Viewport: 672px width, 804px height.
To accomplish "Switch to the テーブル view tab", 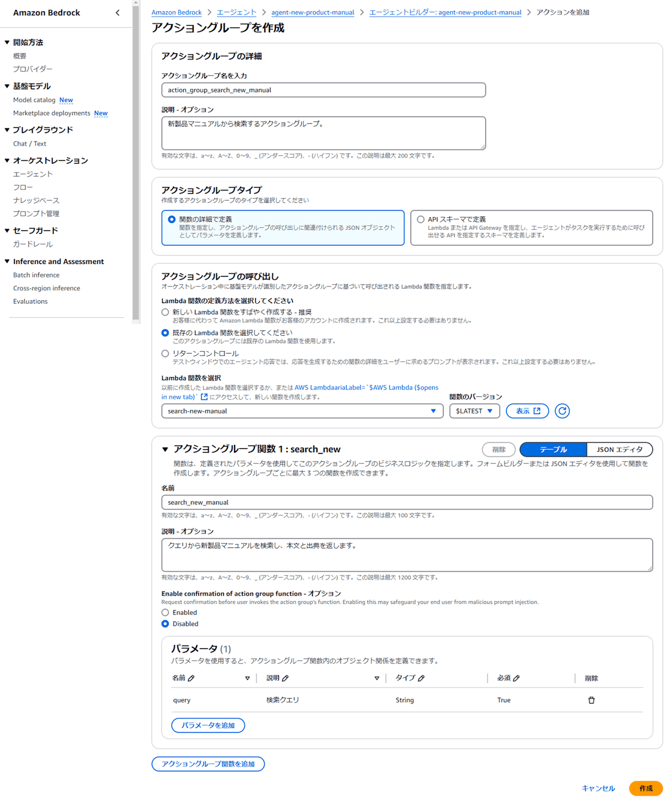I will [x=553, y=449].
